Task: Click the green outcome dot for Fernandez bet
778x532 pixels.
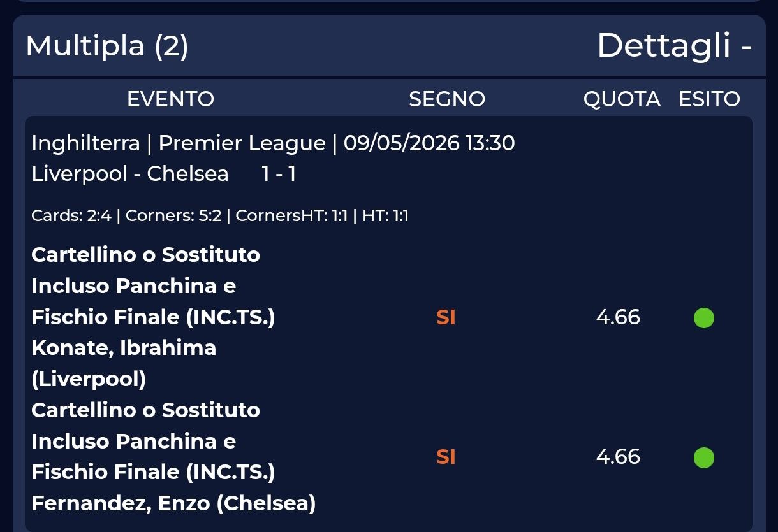Action: [x=703, y=457]
